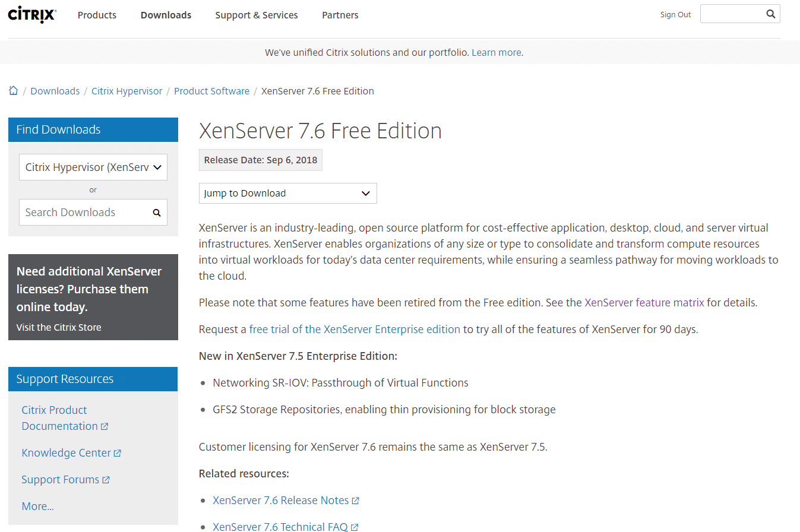Click 'Related resources:' subheading
The height and width of the screenshot is (532, 800).
(244, 474)
